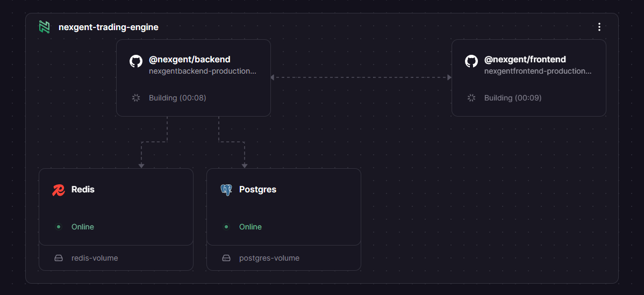Open the nexgentfrontend-production domain link
The height and width of the screenshot is (295, 644).
click(538, 71)
